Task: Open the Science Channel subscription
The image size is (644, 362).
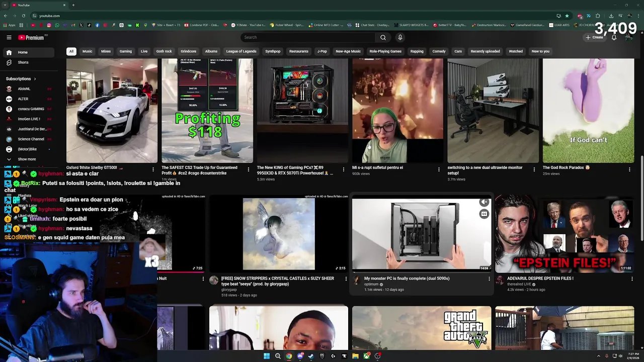Action: [29, 139]
